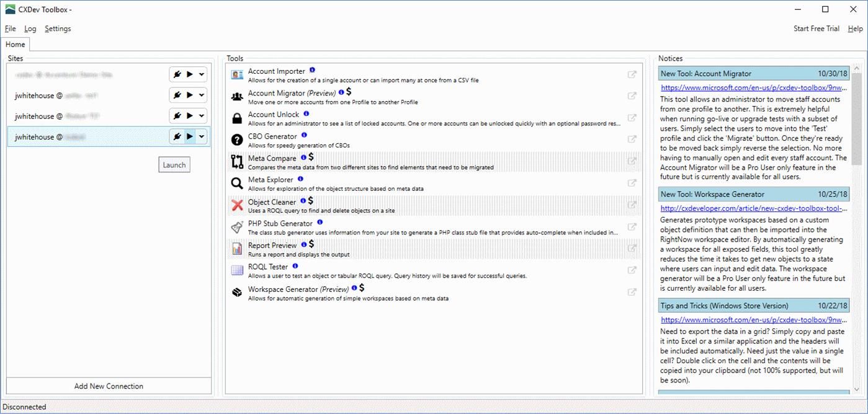Screen dimensions: 868x414
Task: Open the Settings menu
Action: tap(58, 29)
